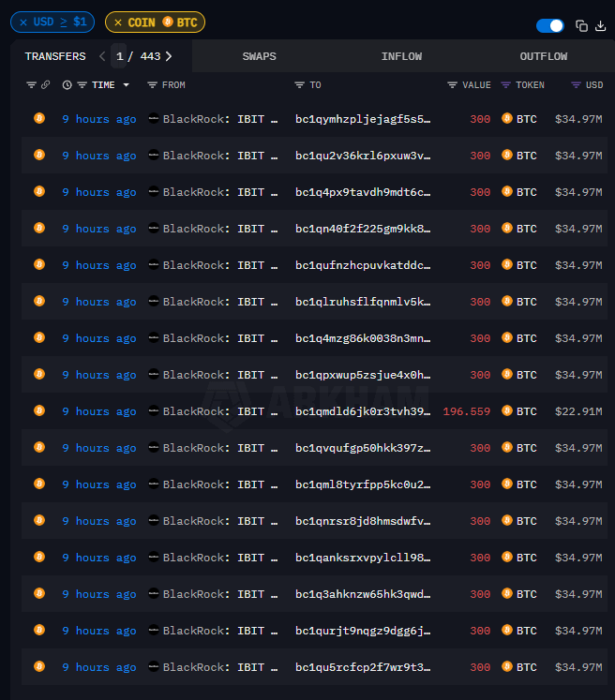615x700 pixels.
Task: Open address bc1qurjt9nqgz9dgg6j…
Action: point(363,632)
